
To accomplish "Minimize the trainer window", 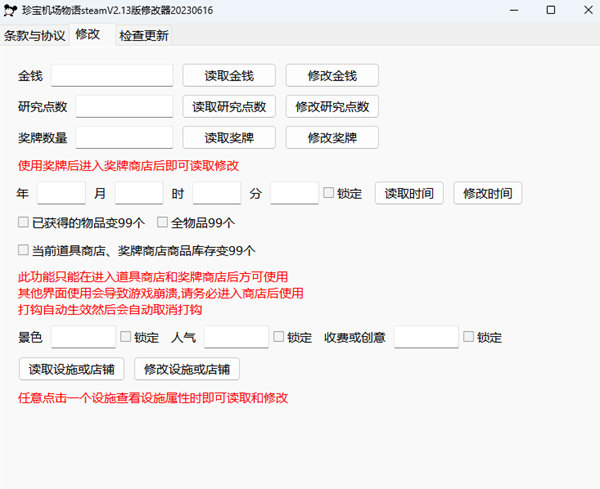I will 514,10.
